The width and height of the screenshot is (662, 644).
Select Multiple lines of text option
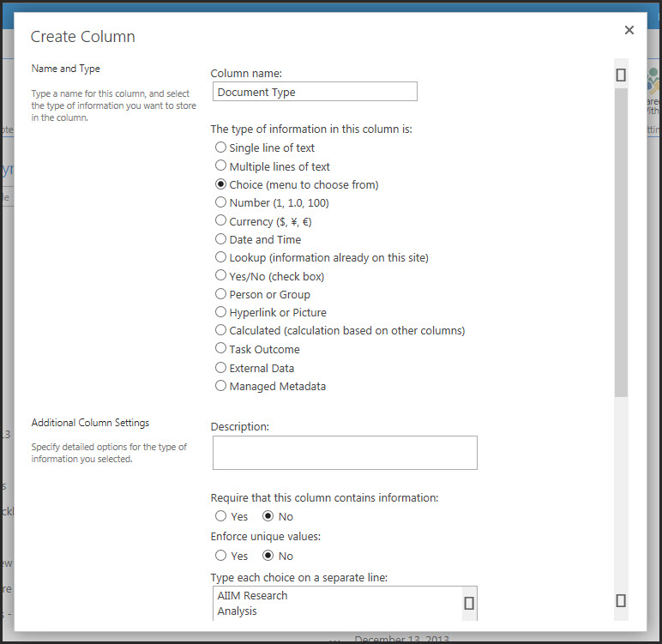tap(221, 166)
